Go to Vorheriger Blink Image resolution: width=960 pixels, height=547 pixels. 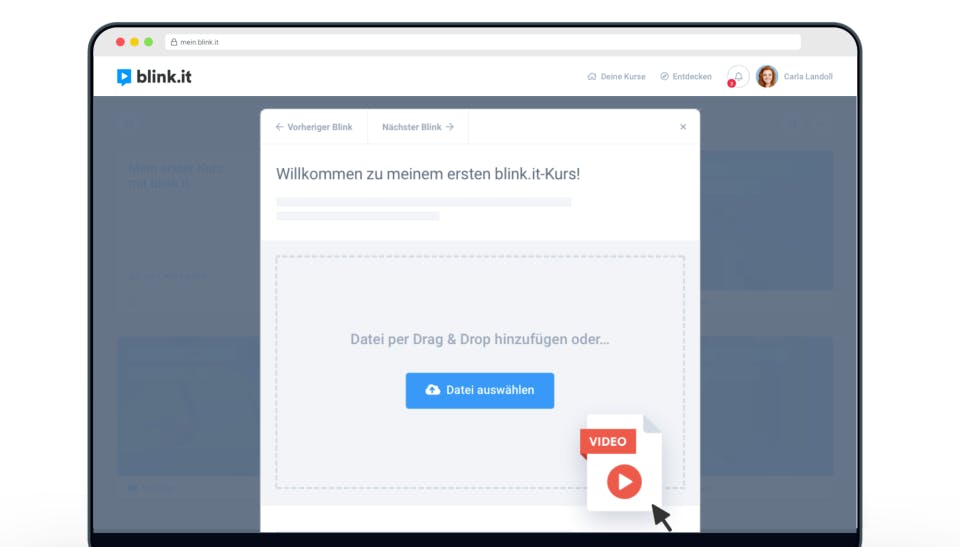pyautogui.click(x=314, y=127)
